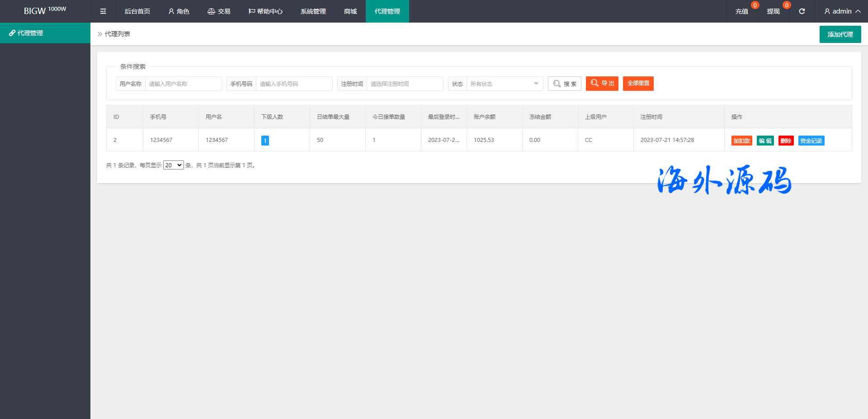The height and width of the screenshot is (419, 868).
Task: Click the 搜索 search button
Action: (x=565, y=84)
